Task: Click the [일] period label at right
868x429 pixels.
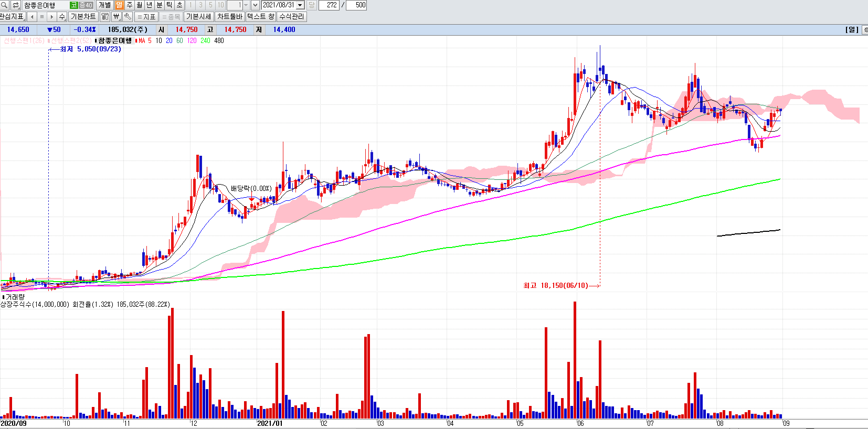Action: (852, 29)
